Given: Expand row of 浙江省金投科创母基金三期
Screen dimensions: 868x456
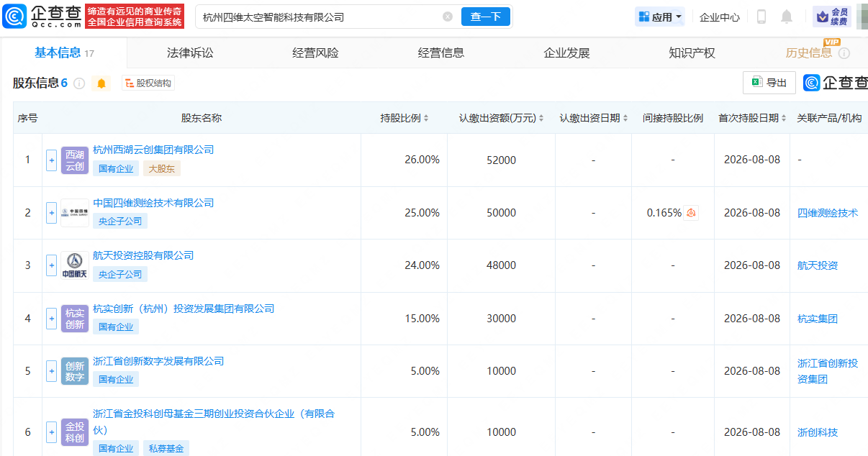Looking at the screenshot, I should coord(51,432).
